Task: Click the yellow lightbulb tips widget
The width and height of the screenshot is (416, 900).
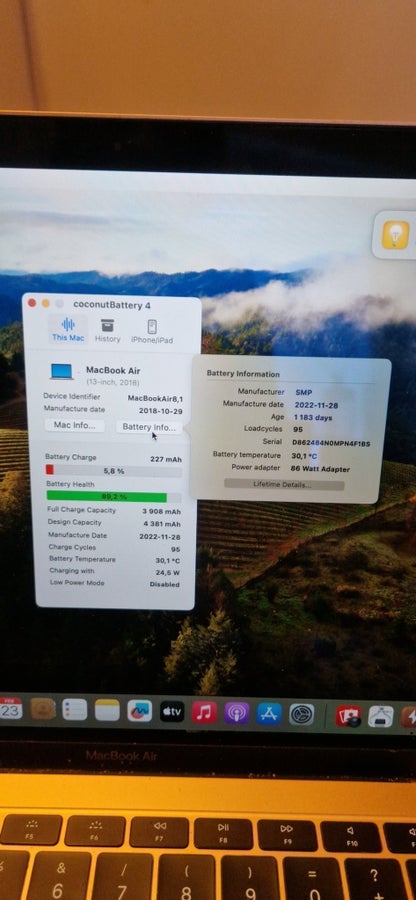Action: click(395, 235)
